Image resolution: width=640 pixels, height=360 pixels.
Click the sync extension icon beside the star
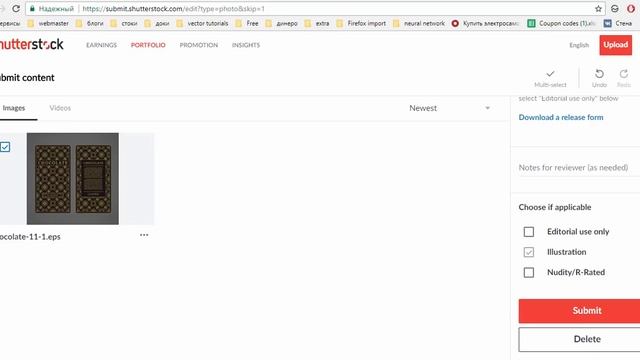tap(615, 9)
